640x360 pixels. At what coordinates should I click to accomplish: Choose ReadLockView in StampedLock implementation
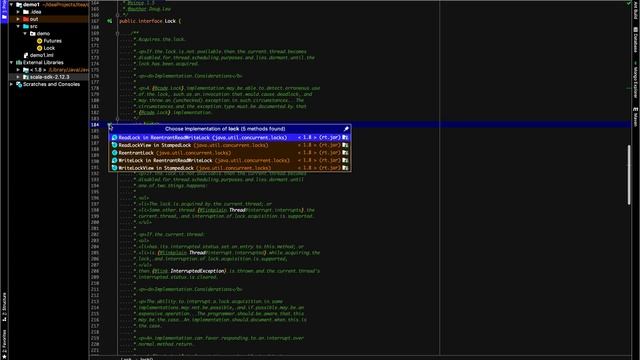coord(230,145)
